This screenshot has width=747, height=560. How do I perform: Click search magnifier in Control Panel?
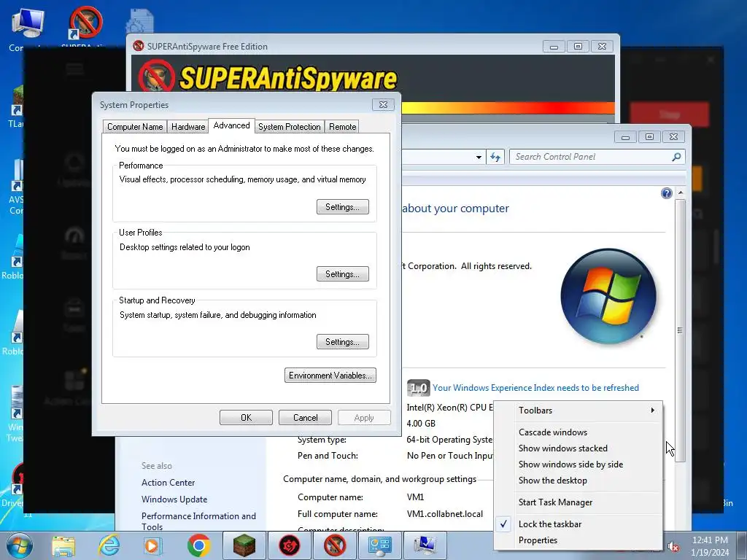coord(676,157)
